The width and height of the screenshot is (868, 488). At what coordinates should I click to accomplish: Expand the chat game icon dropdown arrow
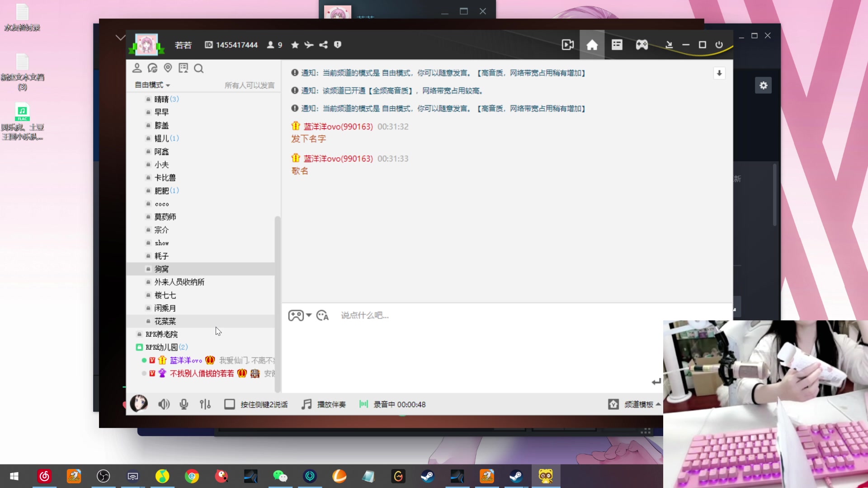click(309, 315)
